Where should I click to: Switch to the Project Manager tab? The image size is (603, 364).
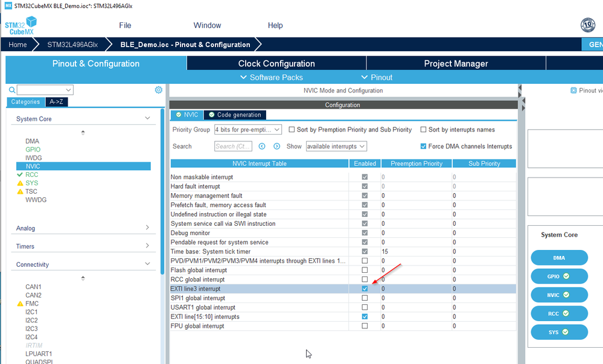point(456,63)
